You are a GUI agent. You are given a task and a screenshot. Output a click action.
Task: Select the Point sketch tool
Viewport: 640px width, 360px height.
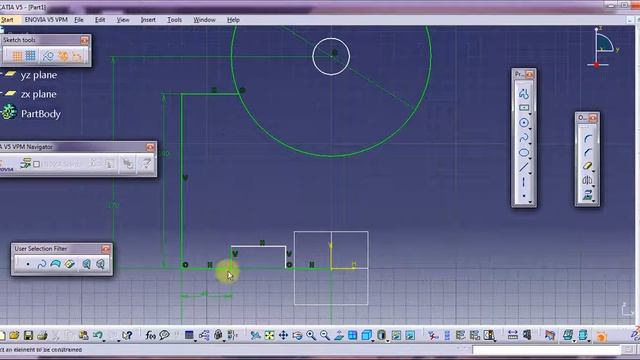pyautogui.click(x=524, y=196)
